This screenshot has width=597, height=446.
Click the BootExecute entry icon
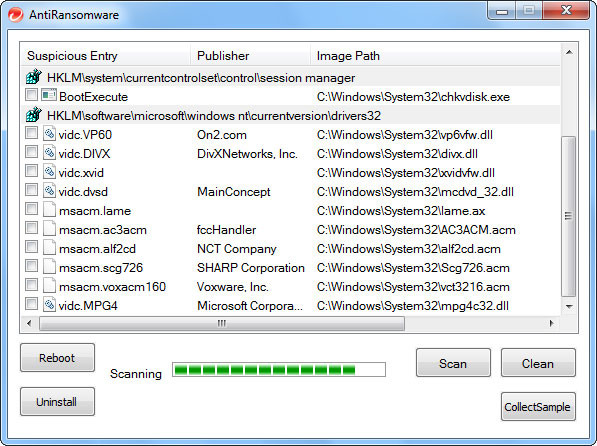pos(49,95)
